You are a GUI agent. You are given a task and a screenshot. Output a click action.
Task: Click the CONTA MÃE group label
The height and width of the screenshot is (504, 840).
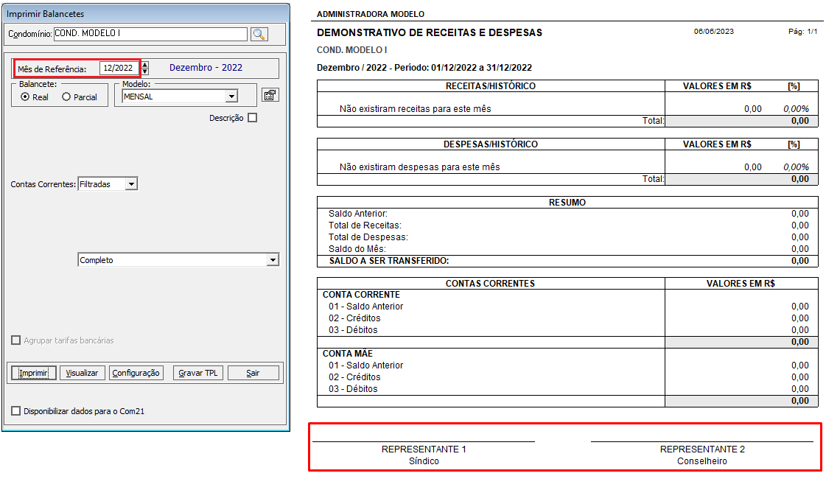click(x=347, y=354)
